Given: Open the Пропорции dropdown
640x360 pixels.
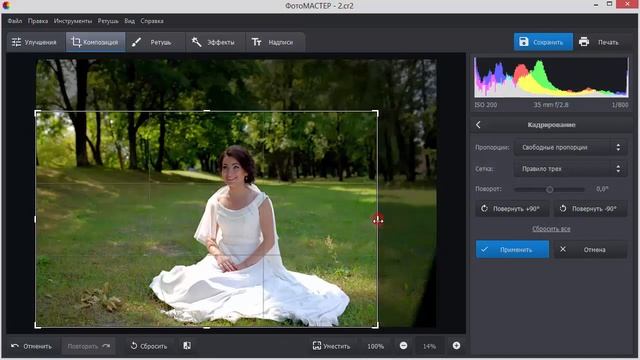Looking at the screenshot, I should (x=570, y=147).
